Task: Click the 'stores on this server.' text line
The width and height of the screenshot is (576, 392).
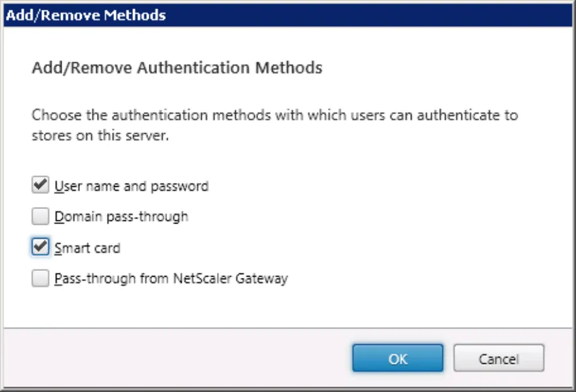Action: [100, 136]
